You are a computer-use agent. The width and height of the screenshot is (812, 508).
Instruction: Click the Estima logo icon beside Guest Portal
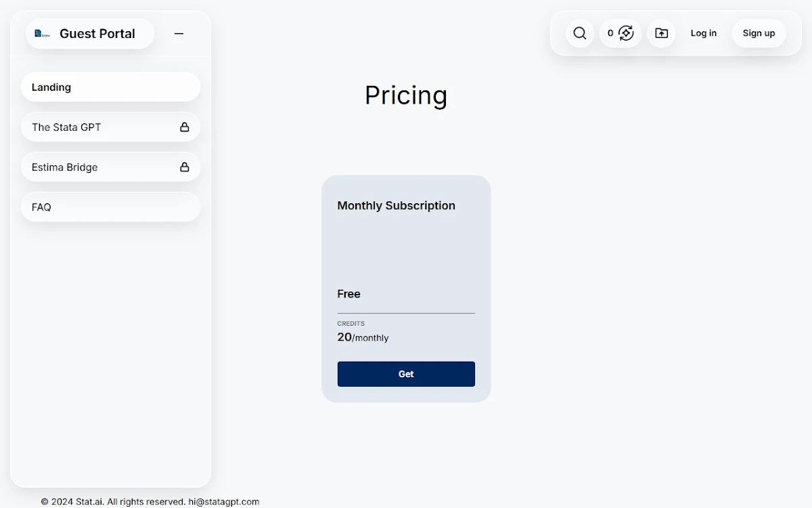(42, 34)
